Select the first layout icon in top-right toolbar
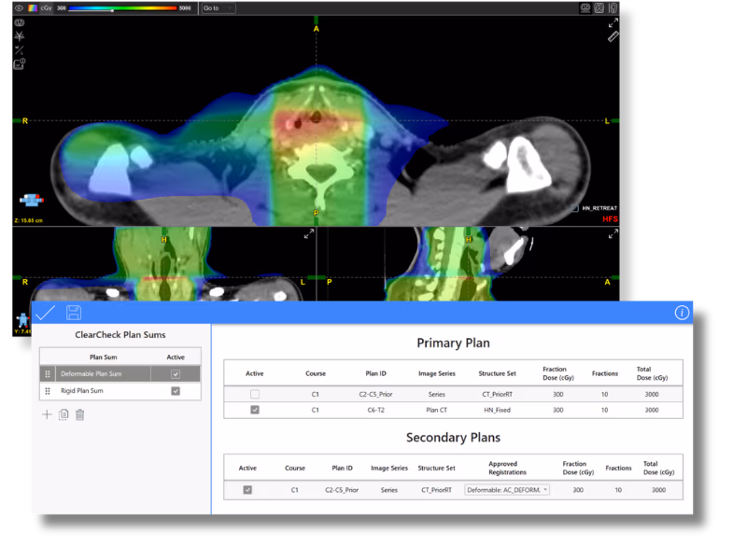Viewport: 747px width, 560px height. click(x=585, y=8)
